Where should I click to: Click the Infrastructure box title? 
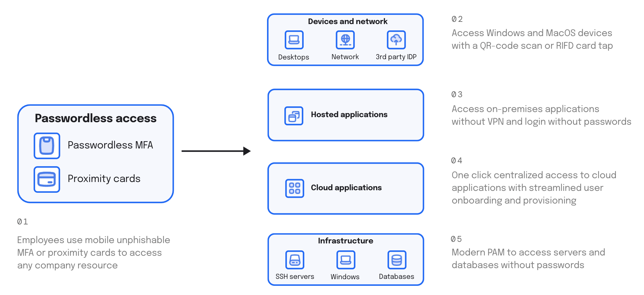point(345,241)
